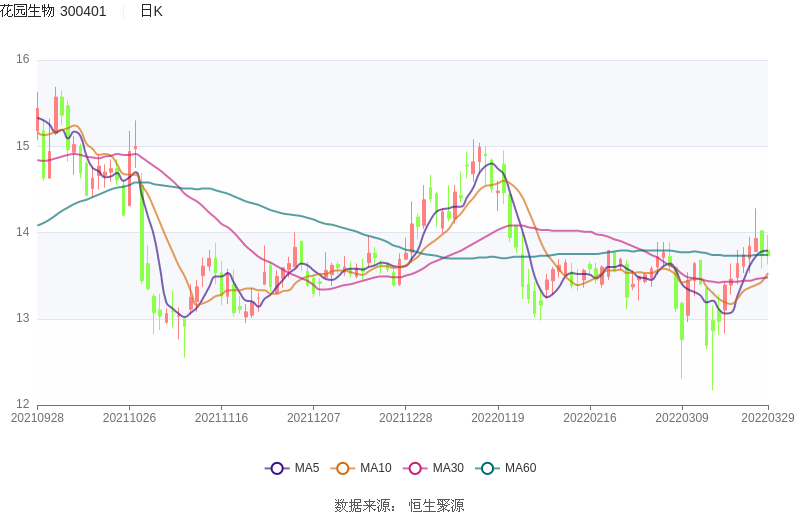The height and width of the screenshot is (517, 800).
Task: Disable the MA60 line via its label
Action: pyautogui.click(x=521, y=468)
